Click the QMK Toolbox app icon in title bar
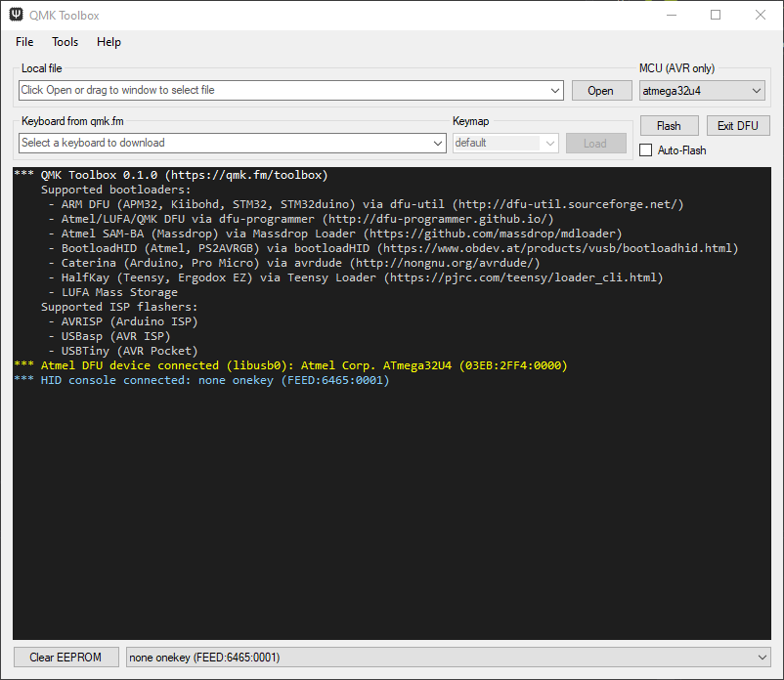 coord(16,15)
